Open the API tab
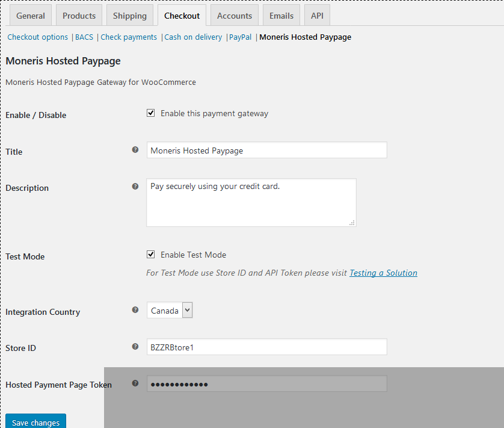The height and width of the screenshot is (428, 504). pos(317,16)
